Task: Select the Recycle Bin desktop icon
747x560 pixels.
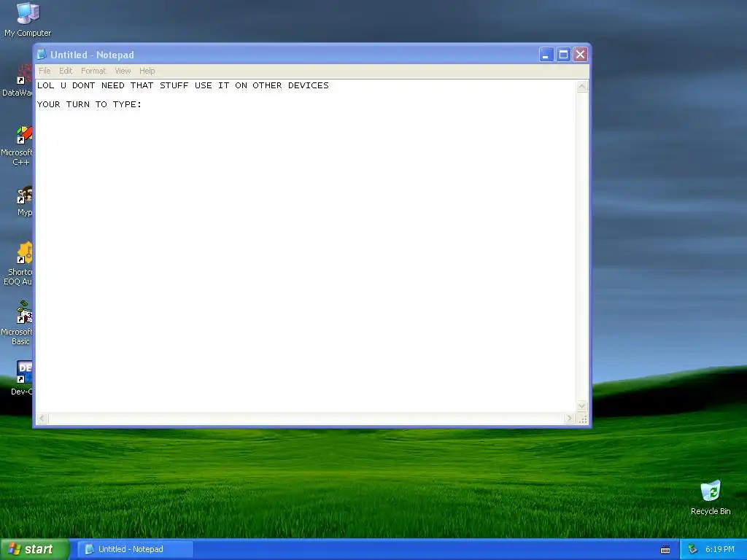Action: point(711,497)
